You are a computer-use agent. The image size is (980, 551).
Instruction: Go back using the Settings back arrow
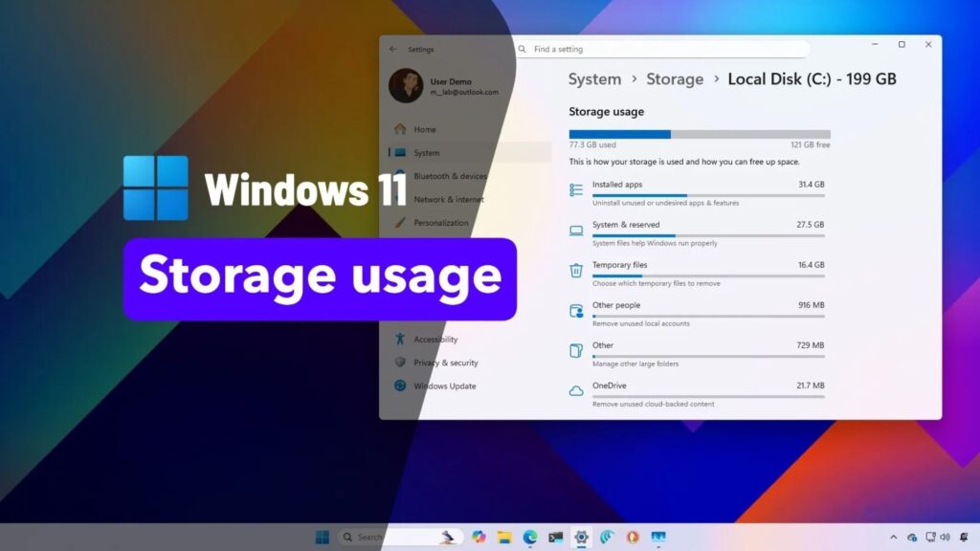(x=392, y=49)
